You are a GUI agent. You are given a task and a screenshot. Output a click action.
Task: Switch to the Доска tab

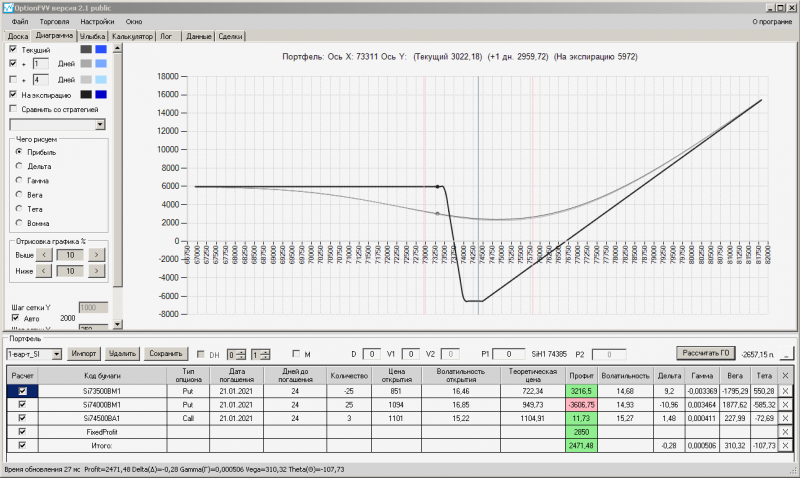click(x=18, y=36)
